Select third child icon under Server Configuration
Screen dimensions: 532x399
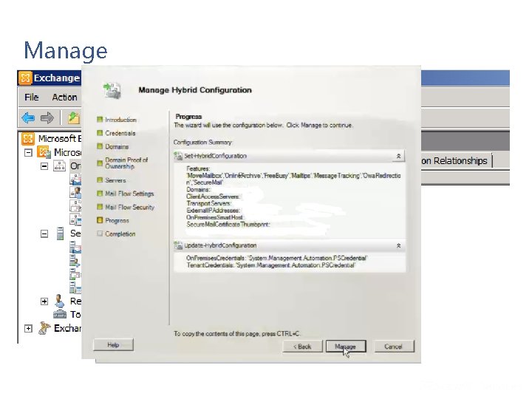[75, 273]
